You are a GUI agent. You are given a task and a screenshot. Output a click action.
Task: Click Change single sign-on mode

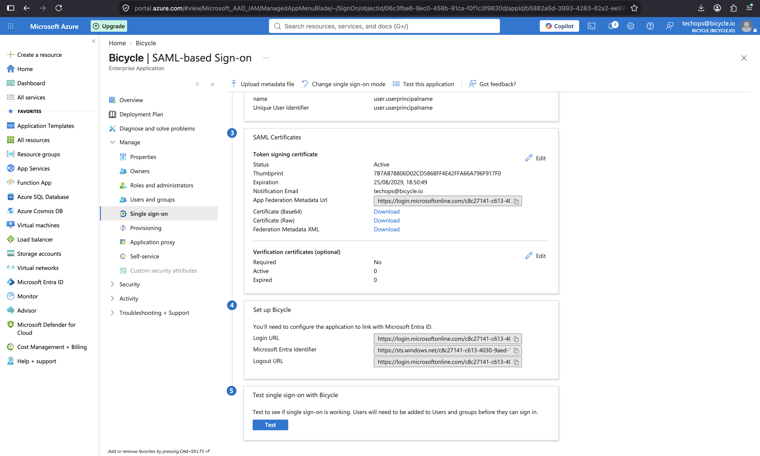[344, 84]
